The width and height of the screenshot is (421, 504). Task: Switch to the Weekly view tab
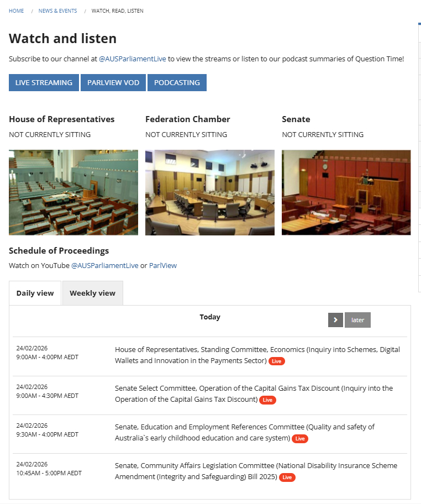pyautogui.click(x=92, y=293)
